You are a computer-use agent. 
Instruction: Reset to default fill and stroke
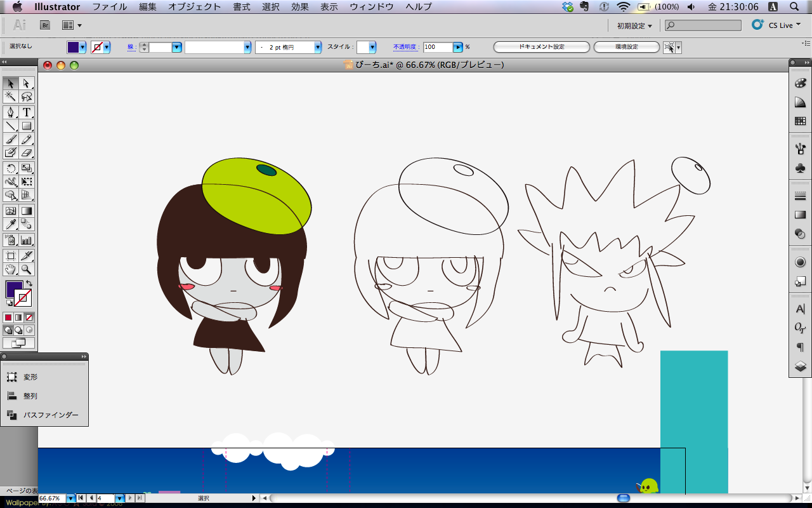point(9,303)
